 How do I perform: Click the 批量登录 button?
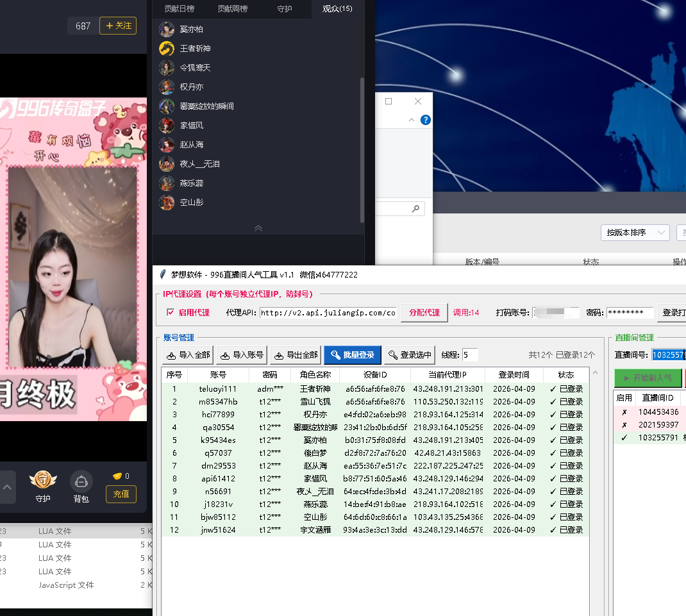click(353, 355)
